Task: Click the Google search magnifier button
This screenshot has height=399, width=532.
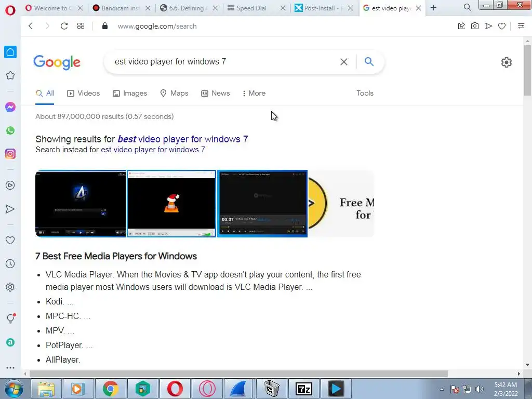Action: tap(369, 61)
